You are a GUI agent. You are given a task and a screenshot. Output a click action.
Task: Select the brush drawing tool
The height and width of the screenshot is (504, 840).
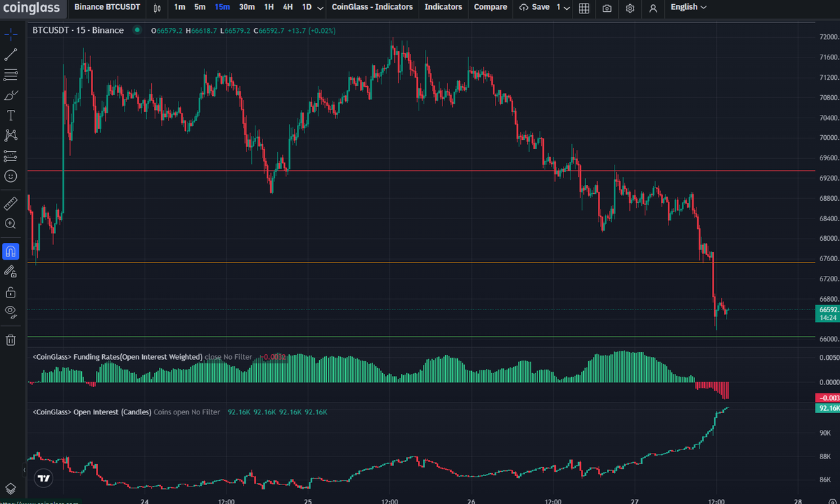pyautogui.click(x=10, y=94)
